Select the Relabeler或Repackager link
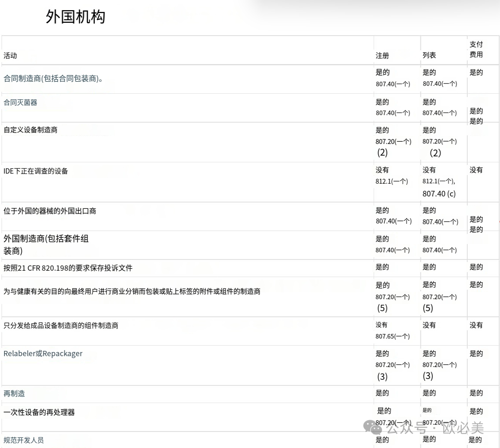 43,354
